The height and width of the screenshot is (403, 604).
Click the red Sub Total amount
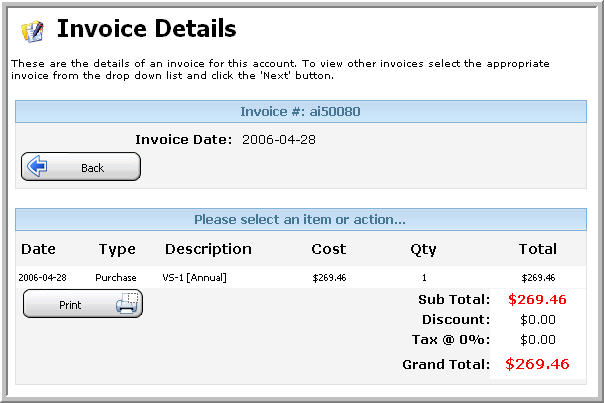click(x=537, y=299)
